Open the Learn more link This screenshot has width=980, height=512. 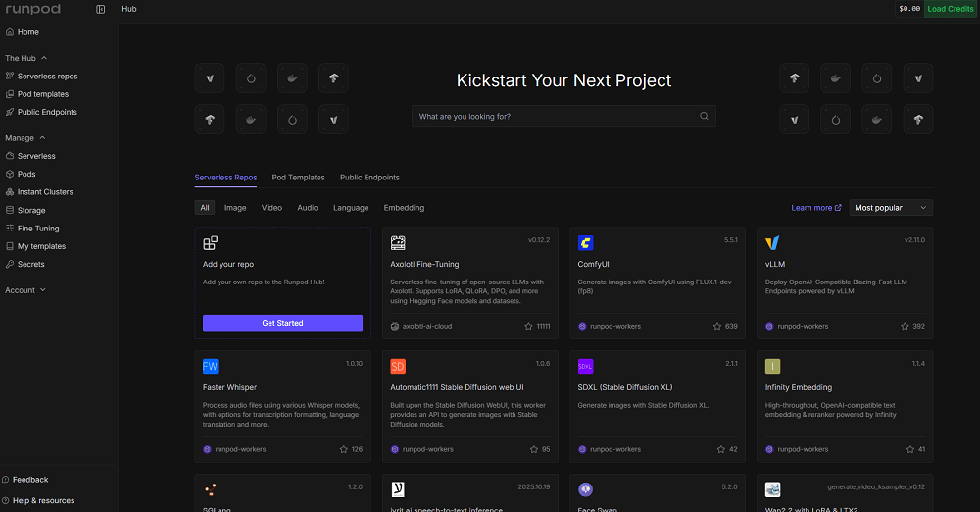[815, 208]
